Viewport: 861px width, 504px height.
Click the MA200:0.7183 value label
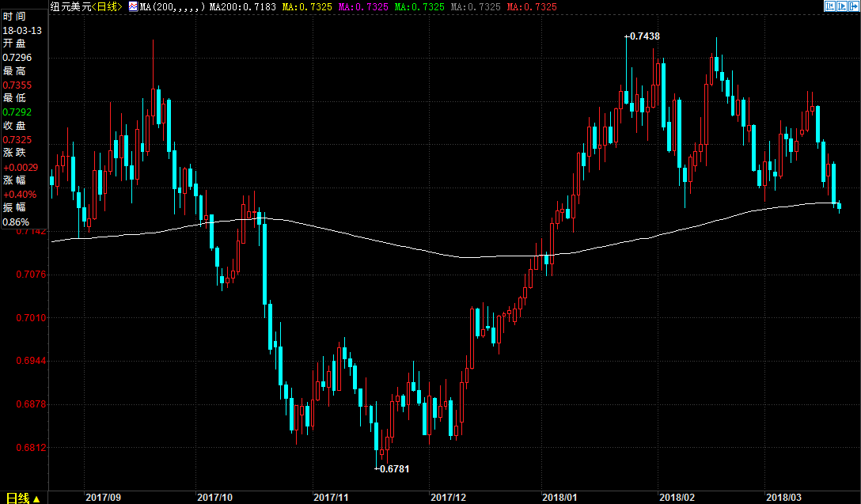coord(243,6)
